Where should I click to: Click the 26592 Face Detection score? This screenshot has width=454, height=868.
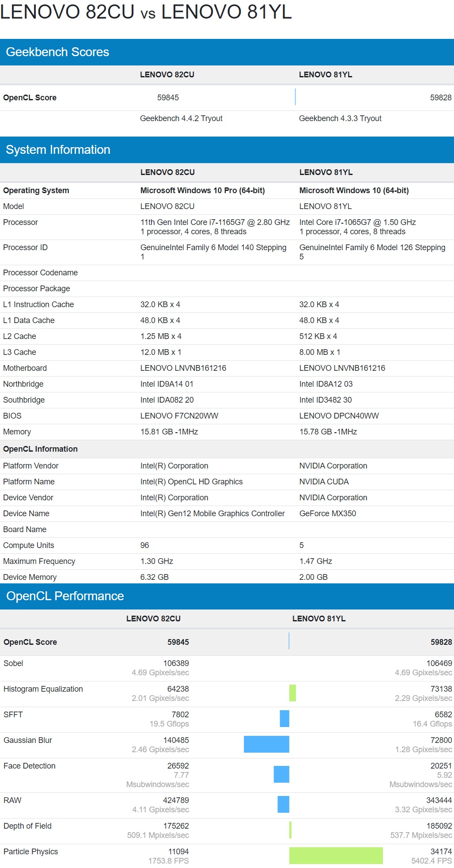click(x=178, y=766)
